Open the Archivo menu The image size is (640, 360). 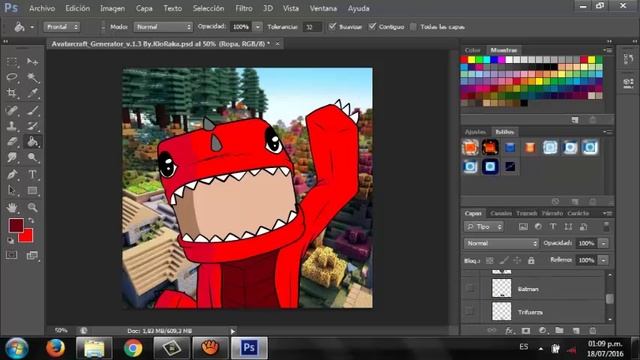tap(42, 8)
